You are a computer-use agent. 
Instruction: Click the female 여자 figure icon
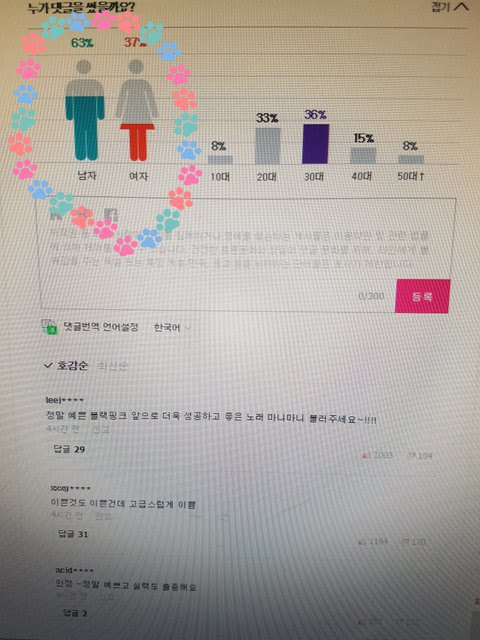click(137, 110)
